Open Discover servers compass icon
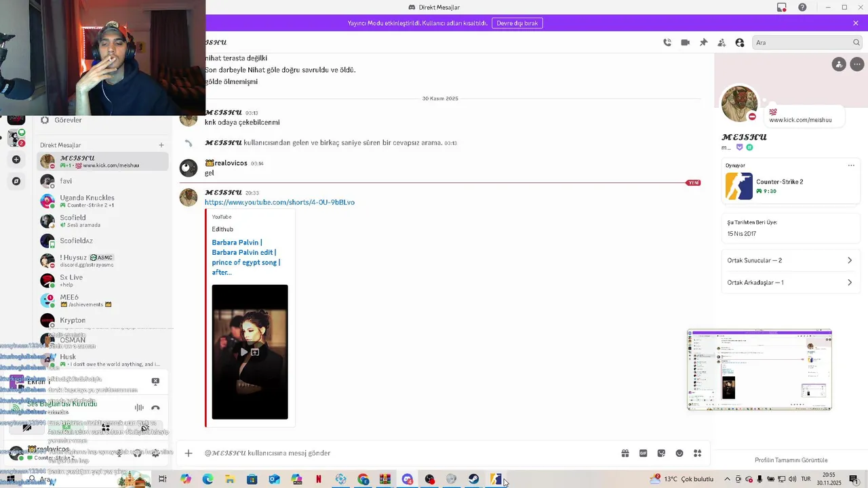Screen dimensions: 868x488 tap(16, 181)
